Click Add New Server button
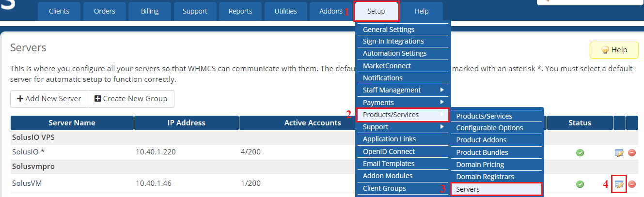The height and width of the screenshot is (197, 644). pyautogui.click(x=49, y=99)
